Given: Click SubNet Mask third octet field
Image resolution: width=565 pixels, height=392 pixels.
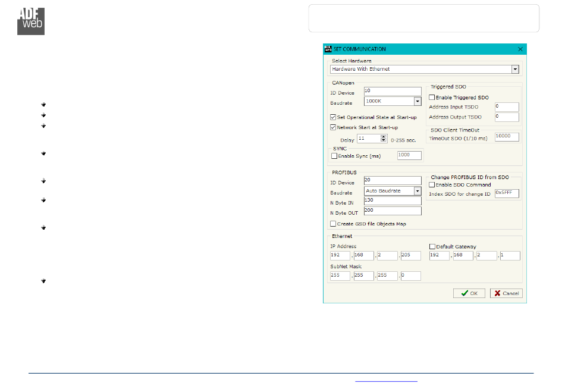Looking at the screenshot, I should click(x=387, y=275).
